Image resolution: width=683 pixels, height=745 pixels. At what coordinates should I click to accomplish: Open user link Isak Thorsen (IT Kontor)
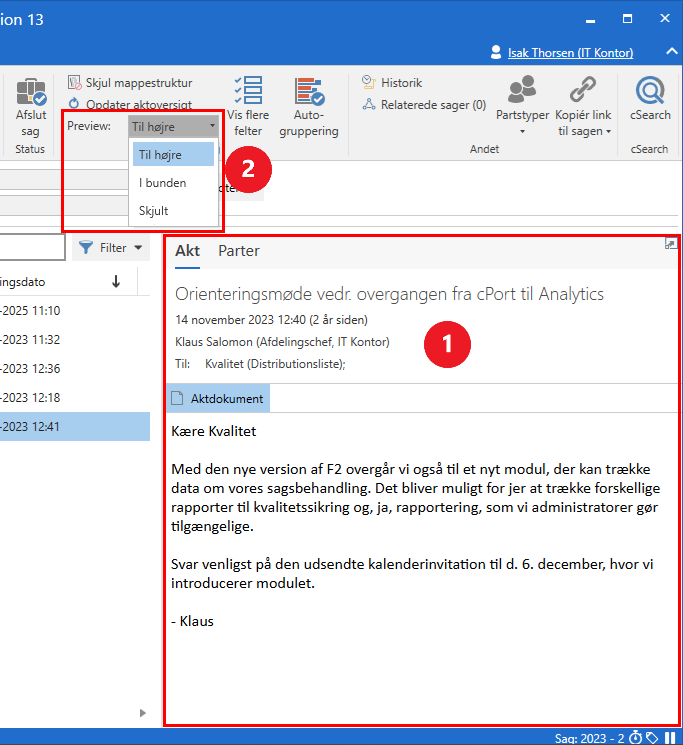[570, 53]
